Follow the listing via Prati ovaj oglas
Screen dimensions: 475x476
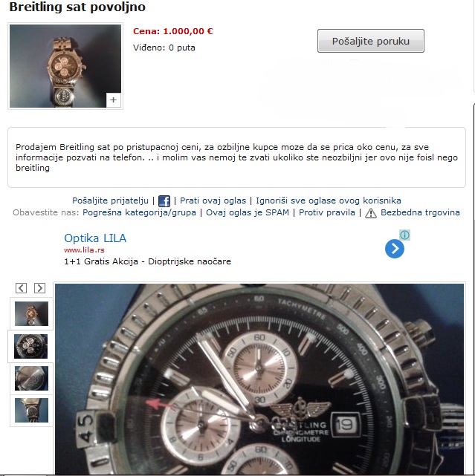213,200
